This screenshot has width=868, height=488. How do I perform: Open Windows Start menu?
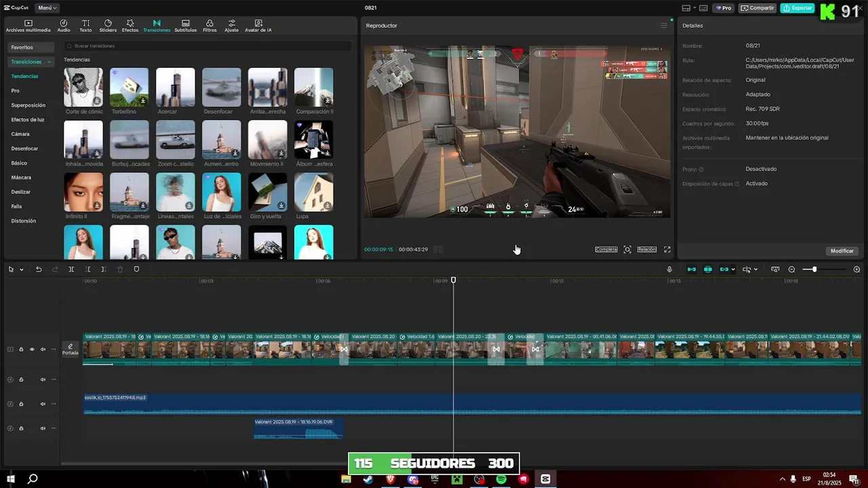[11, 479]
